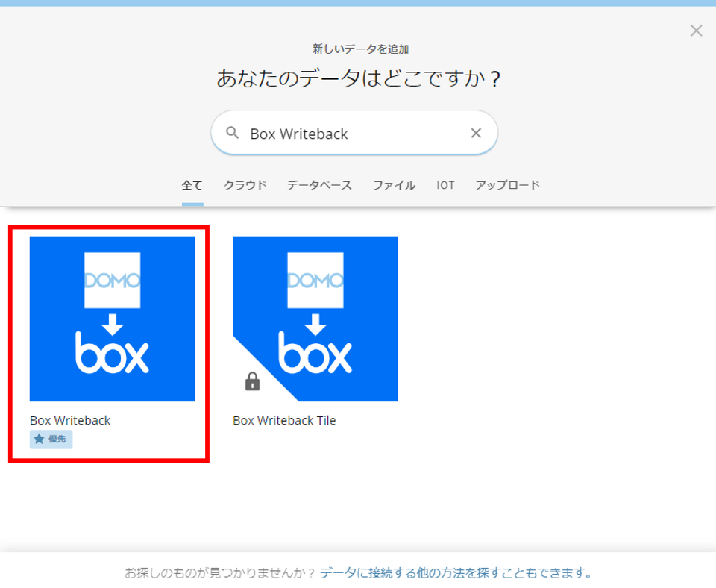Click into the connector search field

(x=354, y=133)
